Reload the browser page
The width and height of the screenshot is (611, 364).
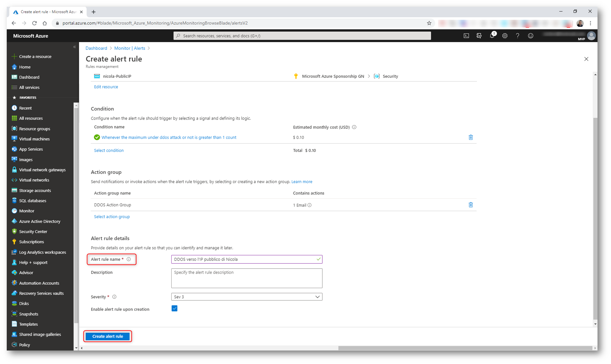(34, 23)
